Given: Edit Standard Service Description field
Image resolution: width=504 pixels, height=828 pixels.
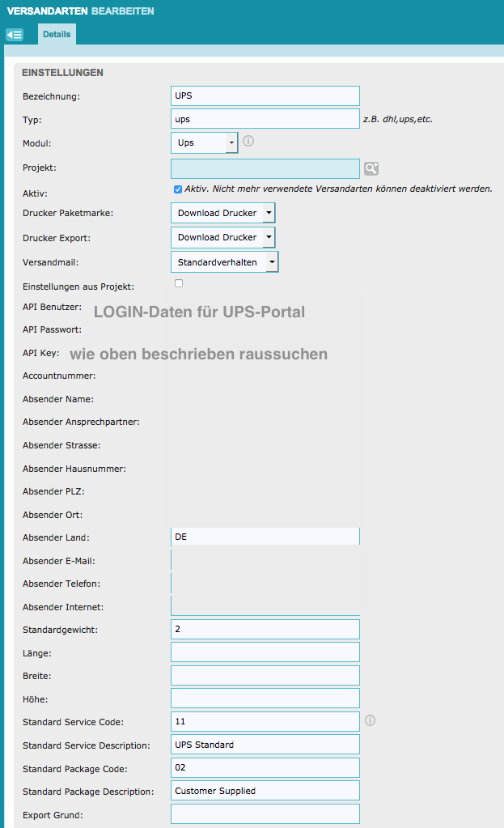Looking at the screenshot, I should (265, 745).
